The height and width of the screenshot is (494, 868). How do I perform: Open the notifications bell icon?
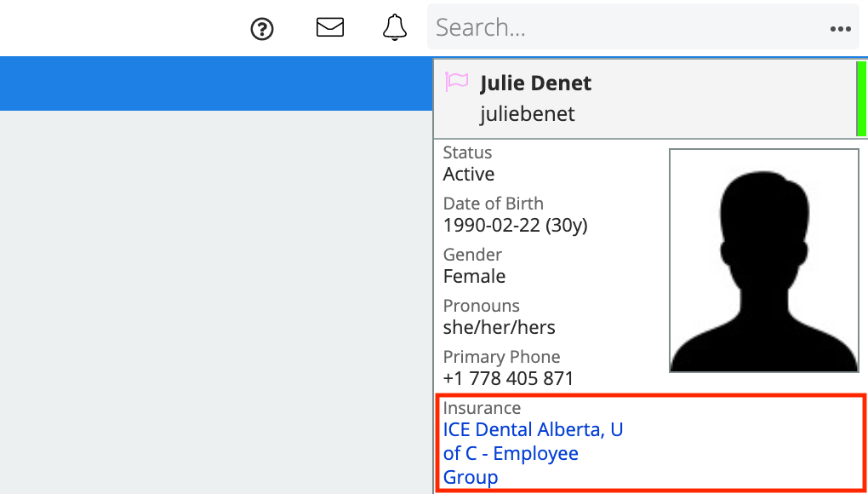[395, 27]
